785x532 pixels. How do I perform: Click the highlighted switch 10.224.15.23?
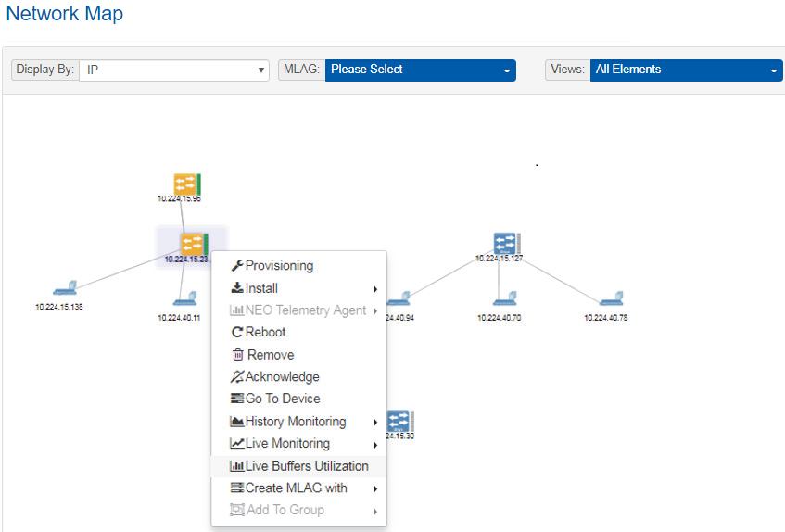(190, 245)
